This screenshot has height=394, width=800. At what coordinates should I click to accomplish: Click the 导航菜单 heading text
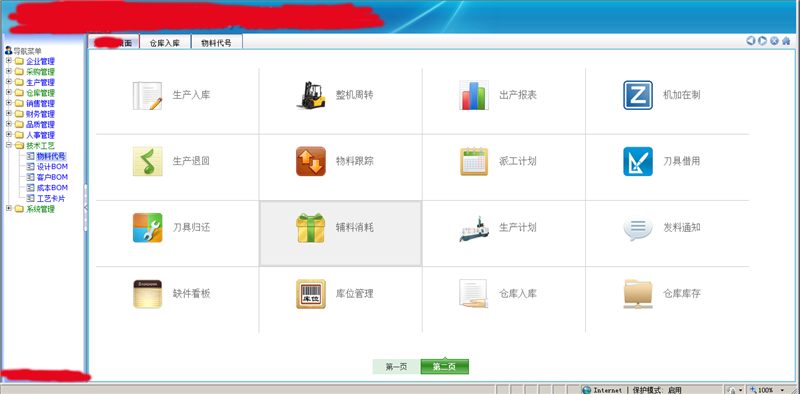pyautogui.click(x=28, y=51)
